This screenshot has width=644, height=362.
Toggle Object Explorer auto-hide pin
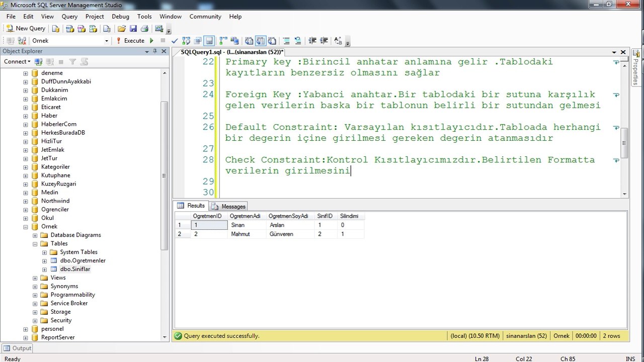click(155, 51)
